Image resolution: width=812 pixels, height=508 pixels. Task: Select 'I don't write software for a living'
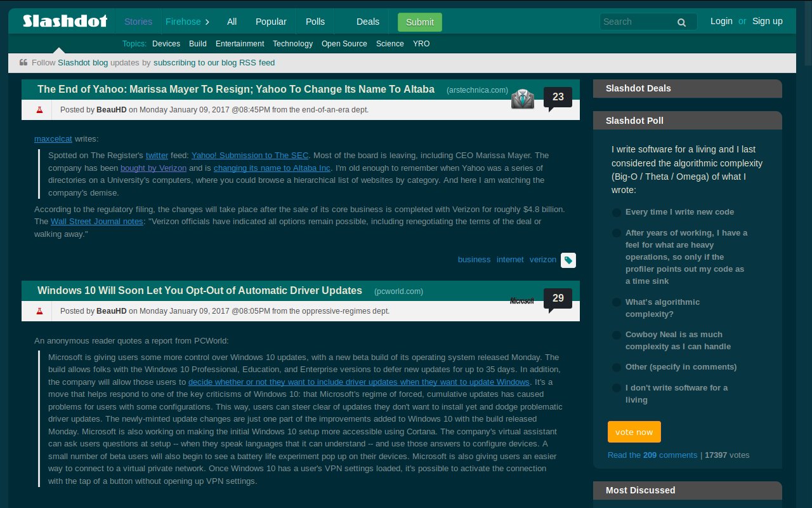click(x=617, y=389)
